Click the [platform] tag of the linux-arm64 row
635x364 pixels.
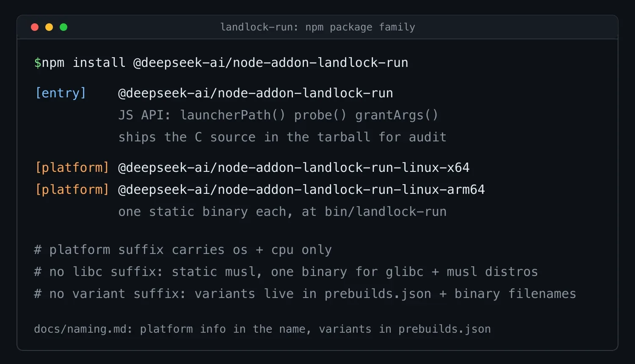pos(72,190)
